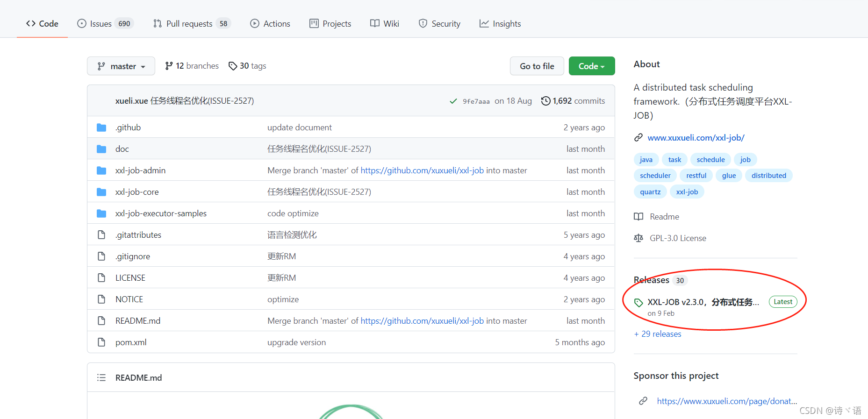Switch to Pull requests tab
Viewport: 868px width, 419px height.
[x=192, y=24]
